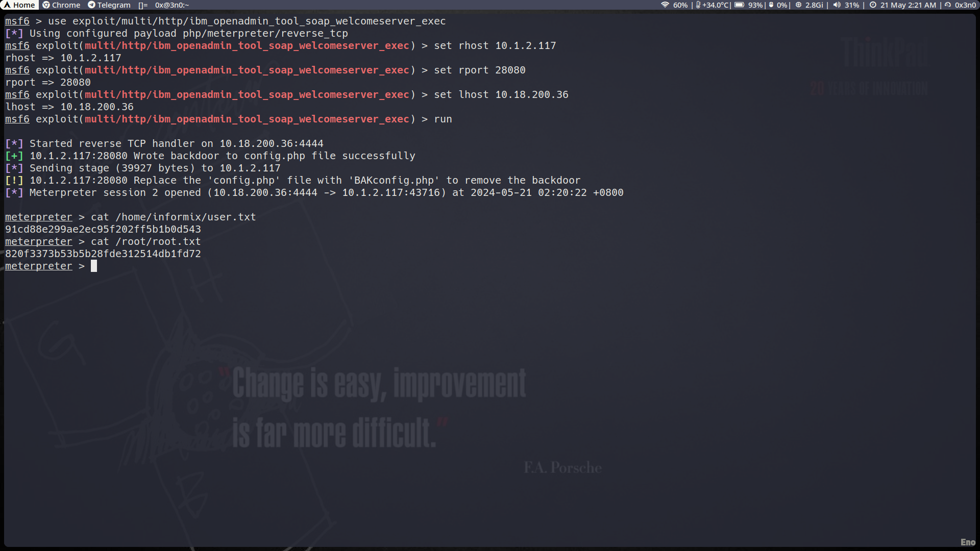Click at the meterpreter prompt cursor
980x551 pixels.
pos(94,266)
